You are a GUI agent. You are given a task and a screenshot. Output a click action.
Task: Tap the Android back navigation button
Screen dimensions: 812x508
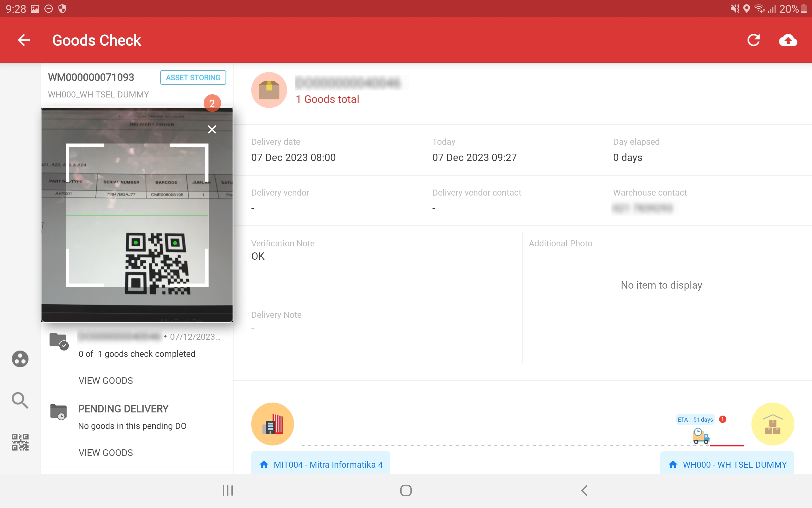pos(584,491)
